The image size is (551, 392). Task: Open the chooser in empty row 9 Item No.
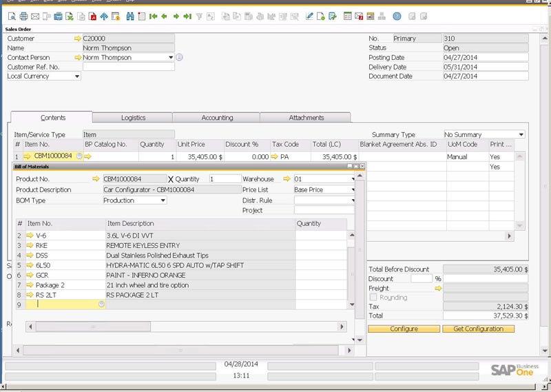coord(101,304)
